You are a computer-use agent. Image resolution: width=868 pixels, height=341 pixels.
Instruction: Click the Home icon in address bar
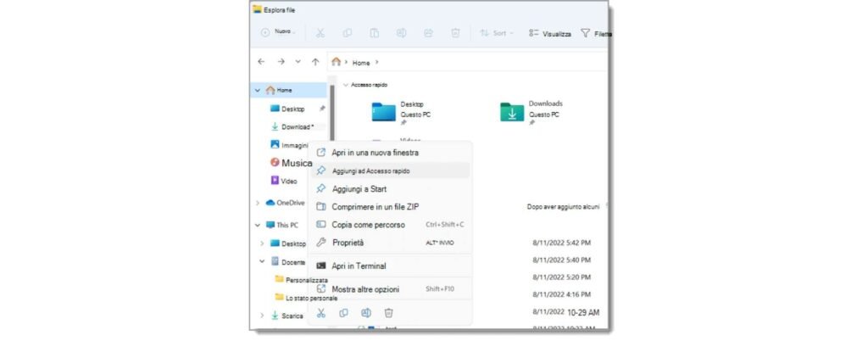click(336, 62)
